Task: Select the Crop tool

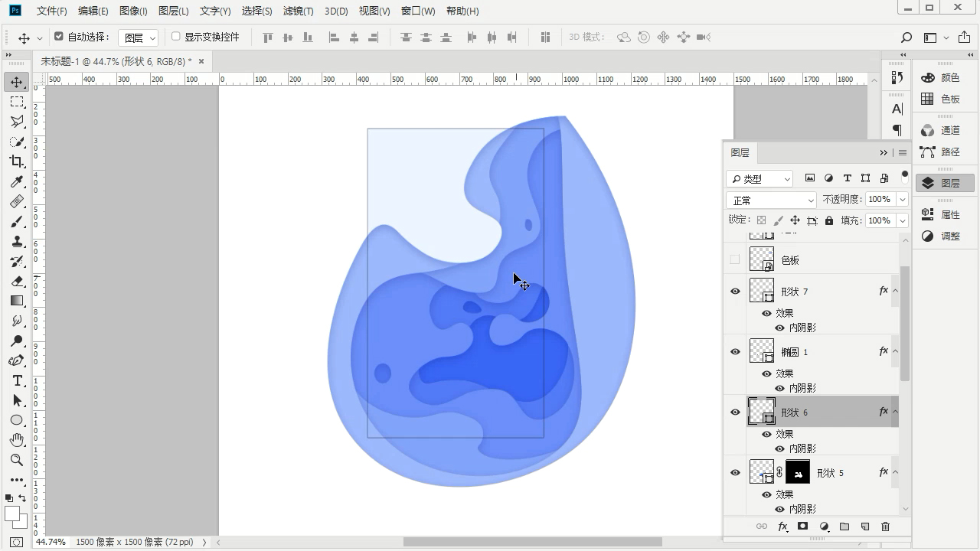Action: (x=16, y=161)
